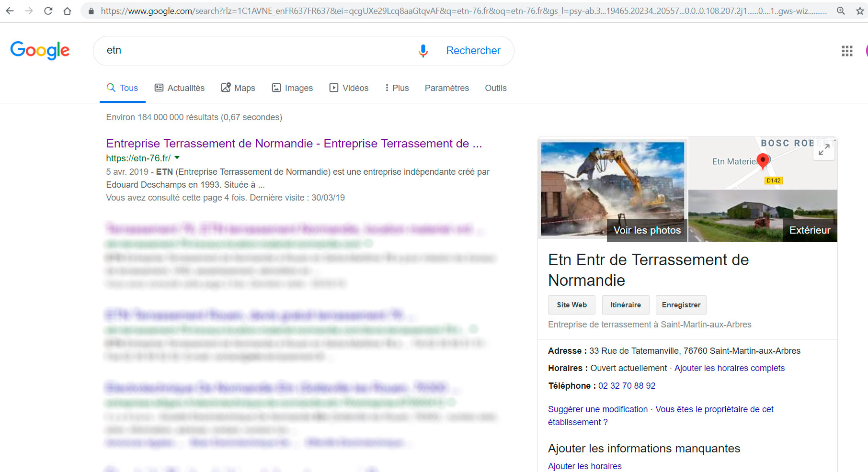
Task: Click the padlock icon in the address bar
Action: [91, 11]
